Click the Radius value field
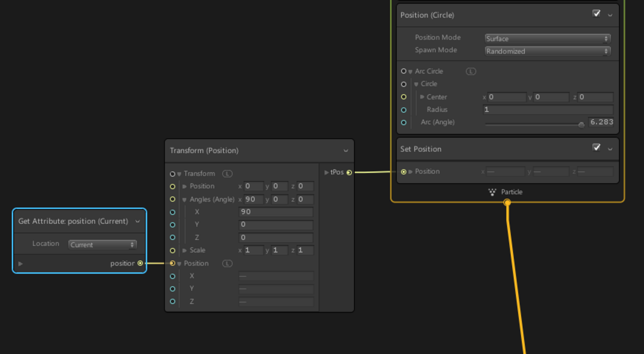 tap(547, 110)
